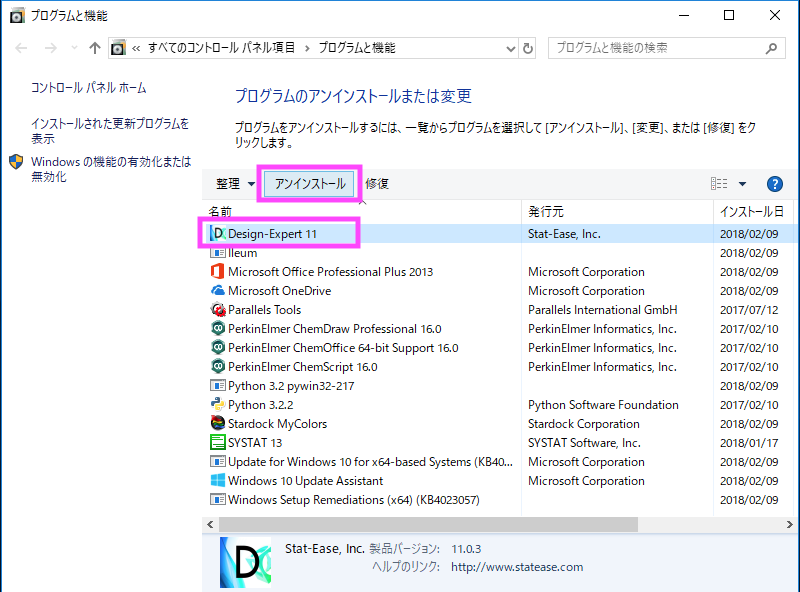Click version 11.0.3 in details pane

click(x=466, y=549)
